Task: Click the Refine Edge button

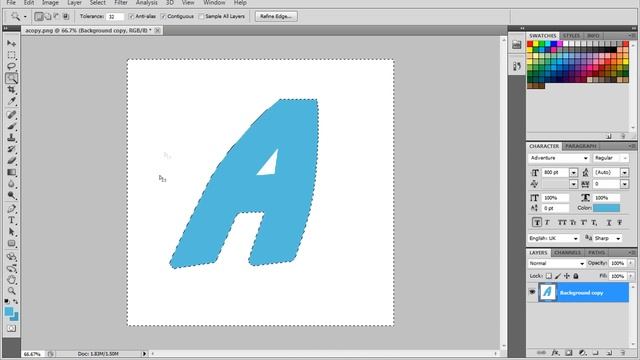Action: tap(276, 16)
